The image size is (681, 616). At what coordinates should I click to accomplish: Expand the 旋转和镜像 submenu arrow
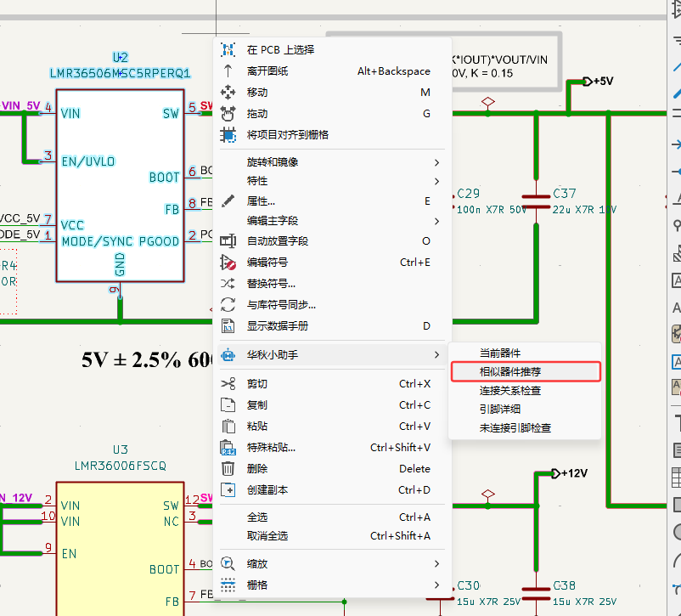437,162
